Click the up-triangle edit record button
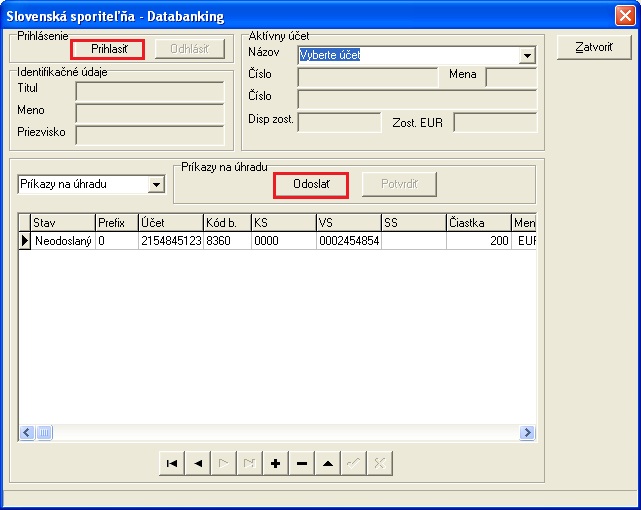 pyautogui.click(x=327, y=463)
